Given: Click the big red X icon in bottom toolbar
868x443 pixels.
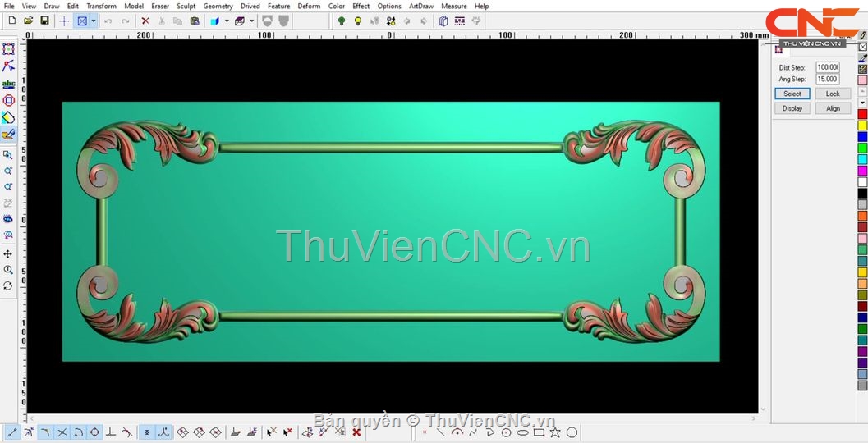Looking at the screenshot, I should click(356, 432).
